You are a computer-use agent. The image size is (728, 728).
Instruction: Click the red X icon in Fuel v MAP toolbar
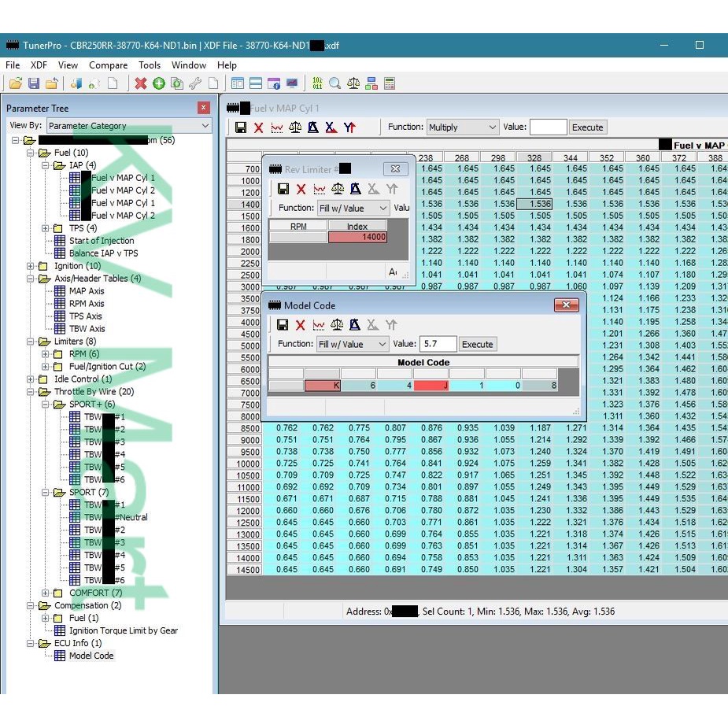coord(259,127)
